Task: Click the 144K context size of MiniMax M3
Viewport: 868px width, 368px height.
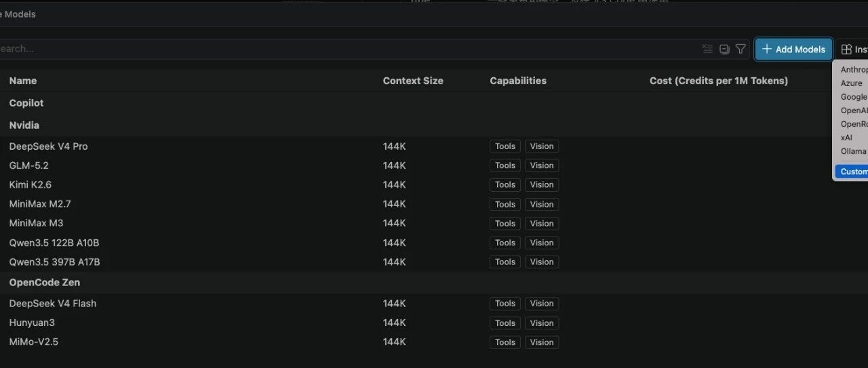Action: tap(395, 223)
